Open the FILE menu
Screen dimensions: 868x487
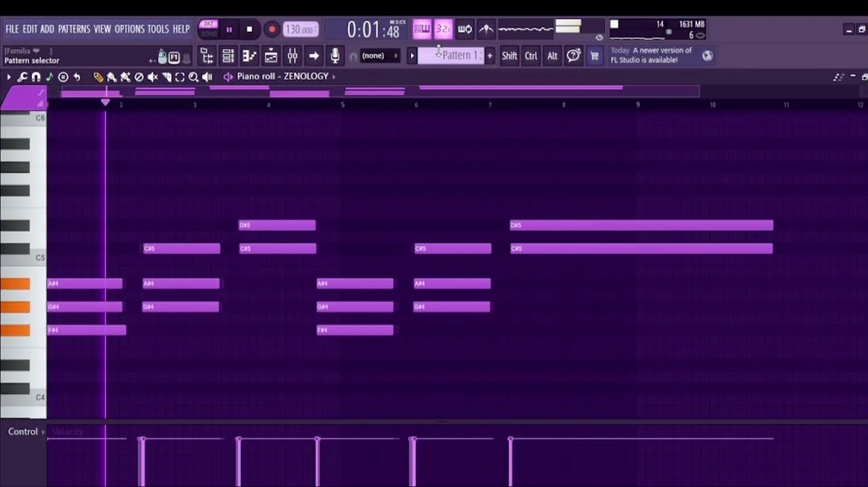click(x=12, y=29)
